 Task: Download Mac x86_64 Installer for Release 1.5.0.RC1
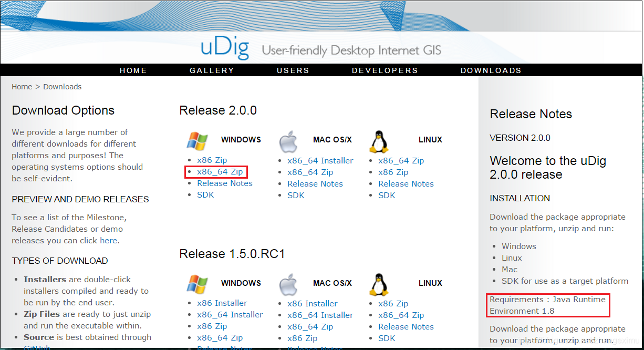click(320, 315)
